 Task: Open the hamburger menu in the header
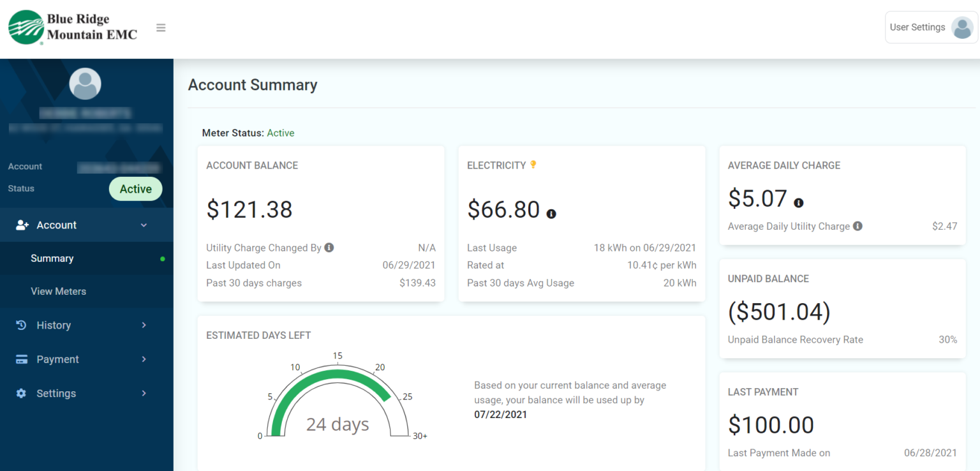pyautogui.click(x=161, y=27)
